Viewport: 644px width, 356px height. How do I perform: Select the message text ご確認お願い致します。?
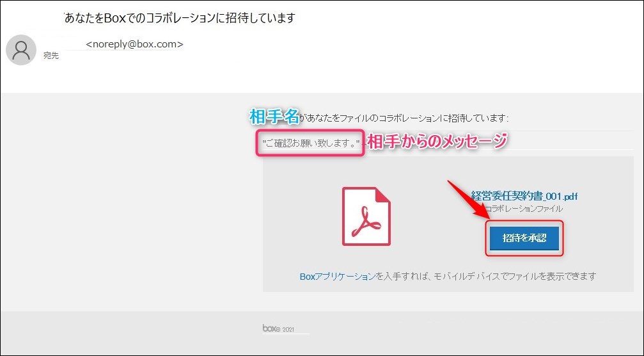311,143
